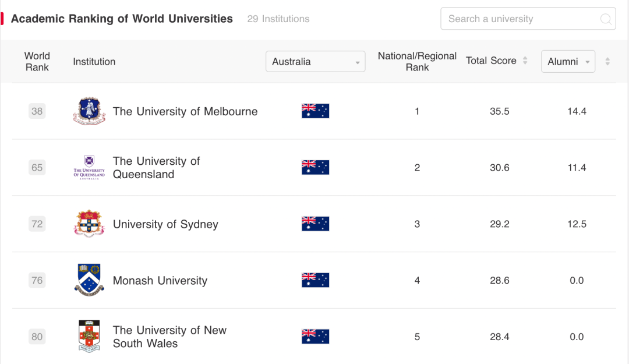The height and width of the screenshot is (364, 629).
Task: Open the Australia country dropdown
Action: point(315,62)
